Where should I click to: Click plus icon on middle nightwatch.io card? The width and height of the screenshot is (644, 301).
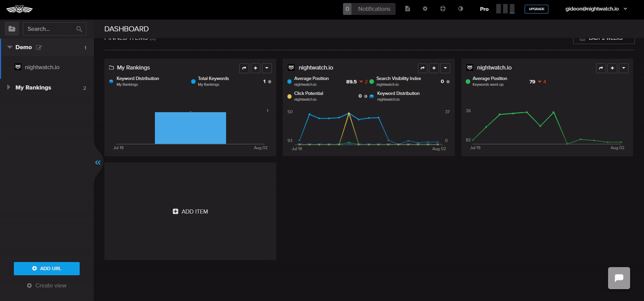[434, 68]
